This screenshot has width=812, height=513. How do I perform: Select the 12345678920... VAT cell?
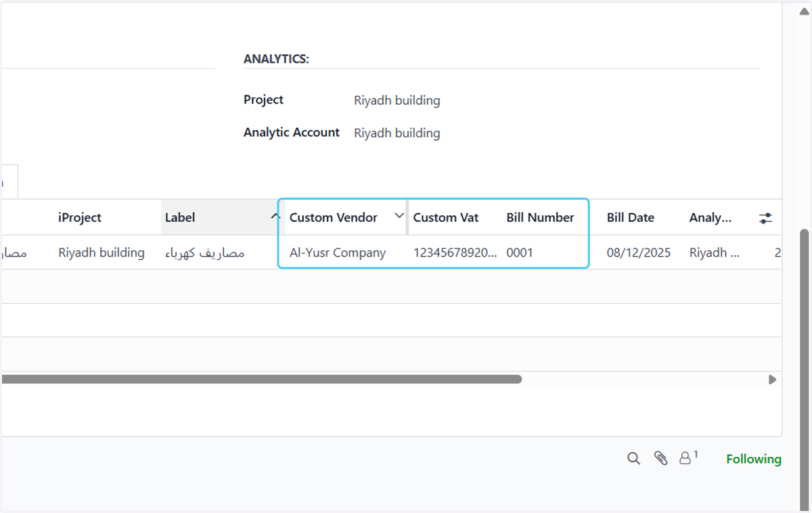(455, 252)
